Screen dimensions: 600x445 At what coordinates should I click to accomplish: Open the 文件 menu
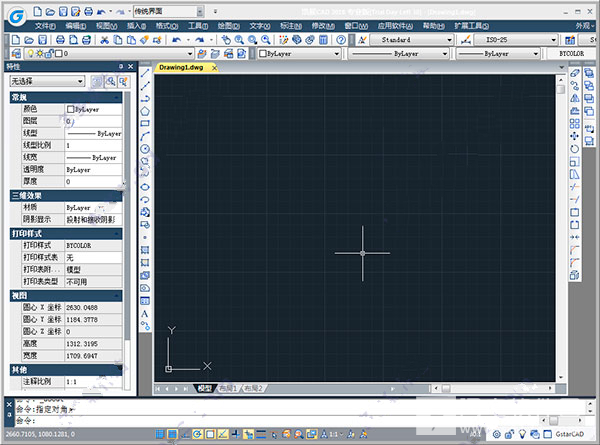pos(45,26)
